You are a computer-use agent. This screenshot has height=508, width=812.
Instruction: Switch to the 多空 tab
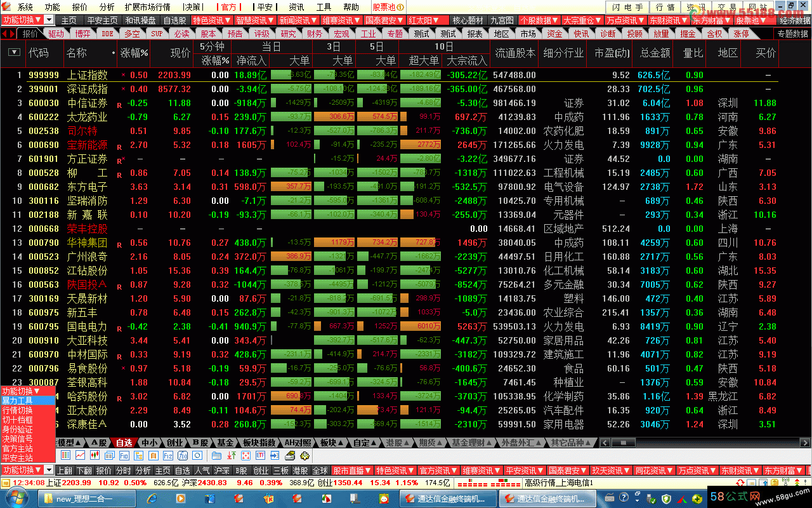[132, 34]
